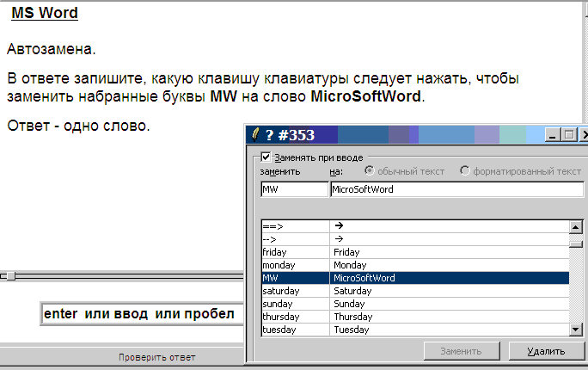This screenshot has height=370, width=588.
Task: Select the 'monday' list entry
Action: tap(296, 265)
